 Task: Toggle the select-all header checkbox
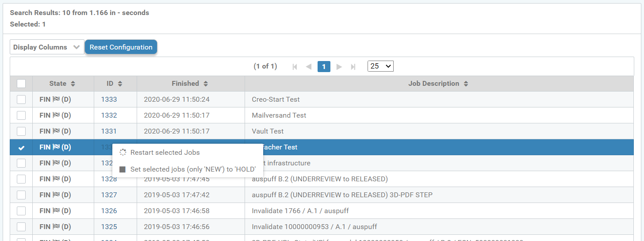(x=21, y=84)
